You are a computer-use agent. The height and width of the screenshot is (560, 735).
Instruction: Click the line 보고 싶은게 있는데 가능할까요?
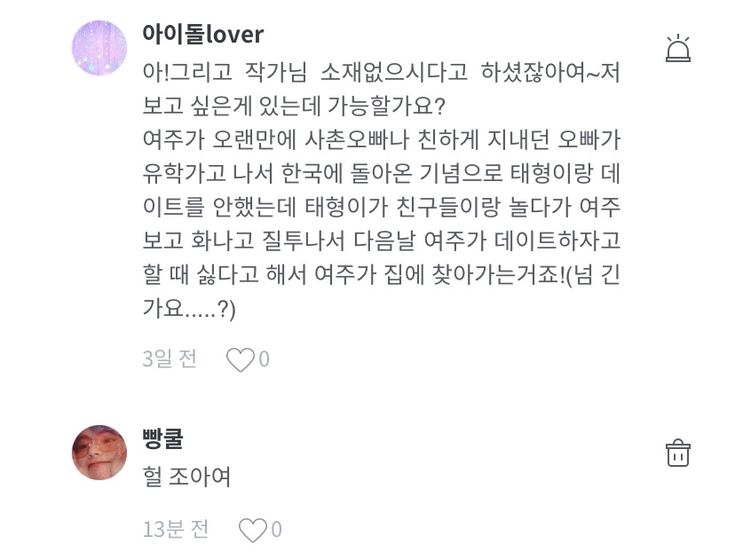pyautogui.click(x=294, y=106)
